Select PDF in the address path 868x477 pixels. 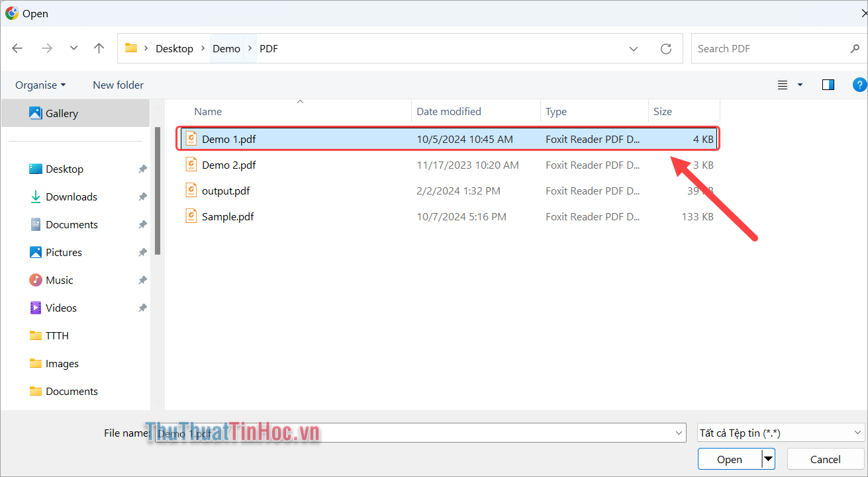click(269, 49)
